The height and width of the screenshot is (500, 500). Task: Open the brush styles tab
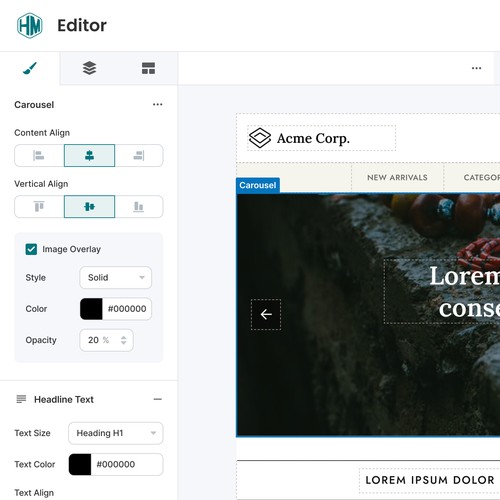[30, 68]
